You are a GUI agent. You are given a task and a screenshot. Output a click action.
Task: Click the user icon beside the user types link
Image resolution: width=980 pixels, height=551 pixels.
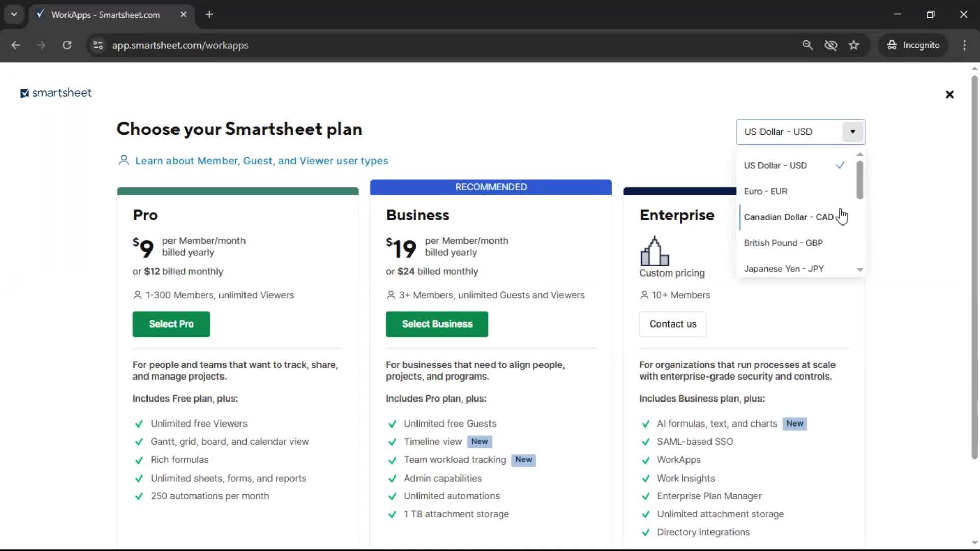click(x=123, y=160)
